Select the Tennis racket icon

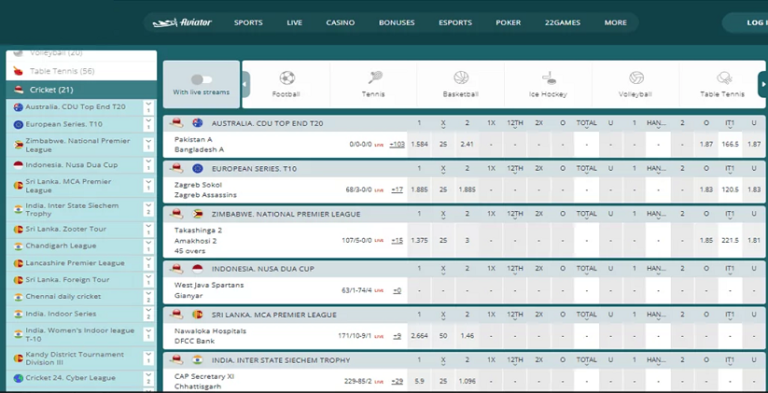click(375, 77)
